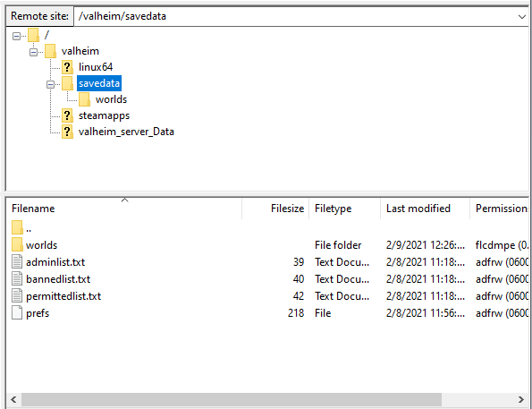Collapse the valheim tree node
Viewport: 532px width, 409px height.
33,52
